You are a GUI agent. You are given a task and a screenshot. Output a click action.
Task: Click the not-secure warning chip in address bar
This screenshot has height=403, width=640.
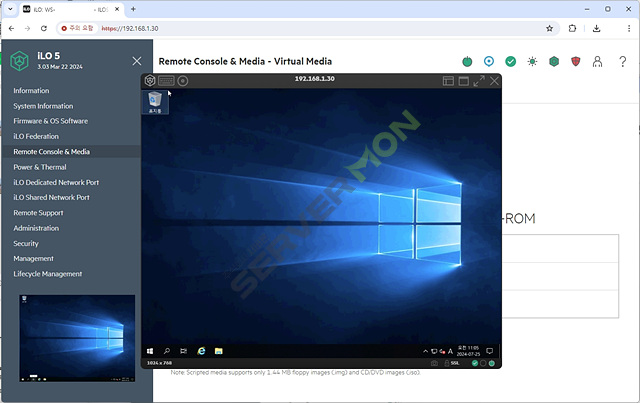(77, 28)
